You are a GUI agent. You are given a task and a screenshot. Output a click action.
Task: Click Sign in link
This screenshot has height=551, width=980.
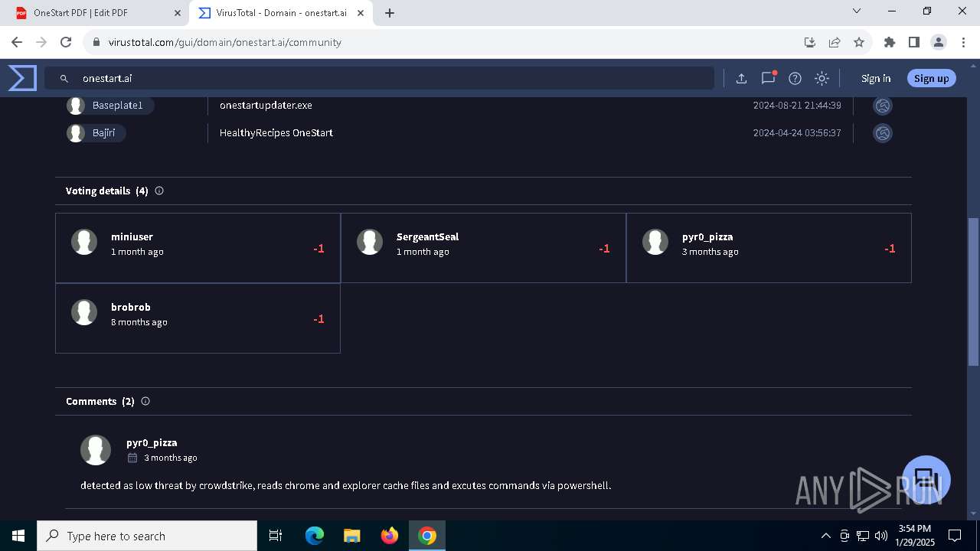pos(876,78)
